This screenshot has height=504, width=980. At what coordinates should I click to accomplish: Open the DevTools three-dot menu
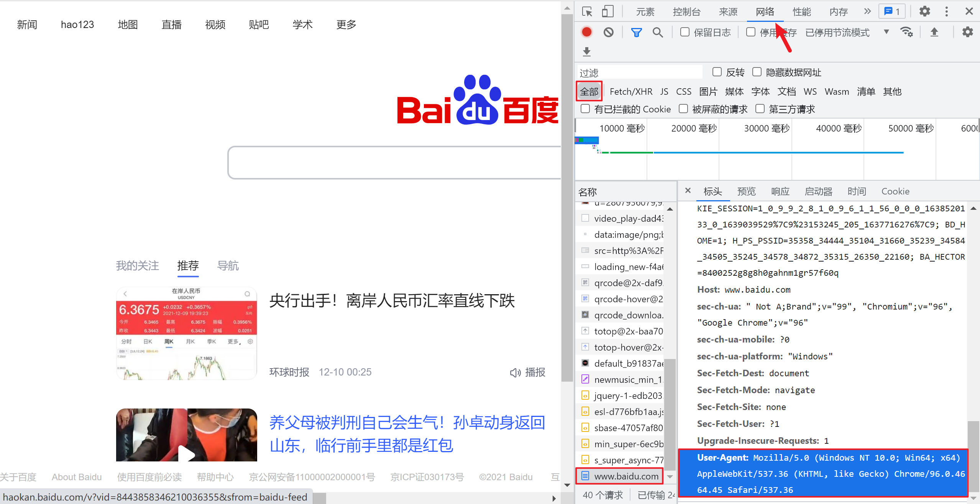click(946, 12)
